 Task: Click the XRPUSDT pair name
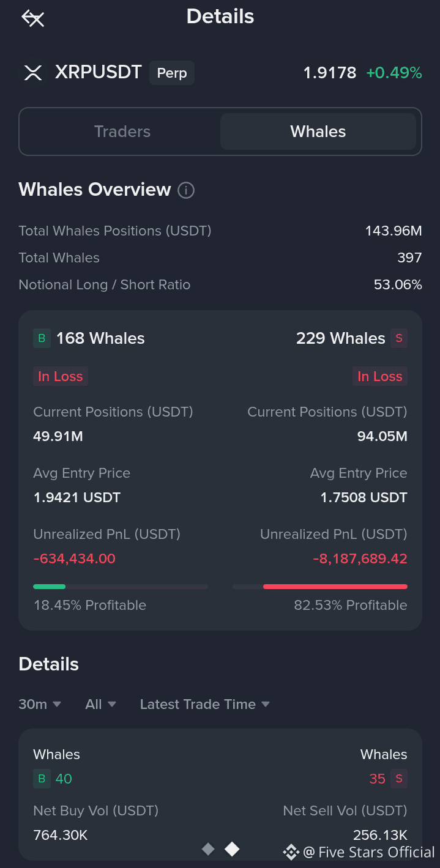[99, 73]
